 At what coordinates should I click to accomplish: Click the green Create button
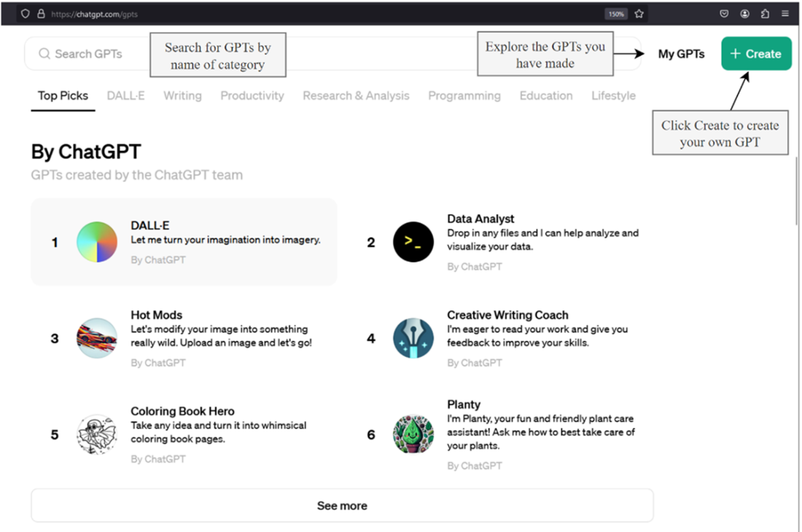click(x=757, y=54)
